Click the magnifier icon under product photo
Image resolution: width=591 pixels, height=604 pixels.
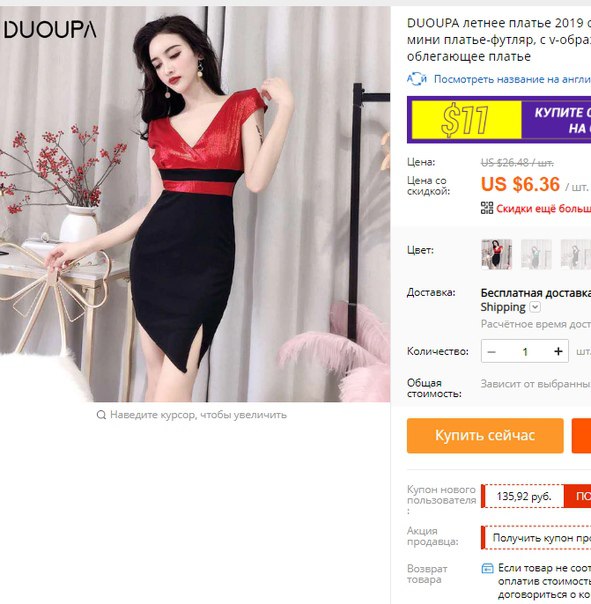pos(101,415)
